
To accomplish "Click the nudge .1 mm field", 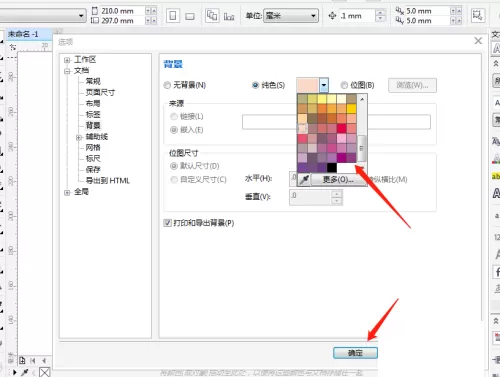I will pyautogui.click(x=357, y=16).
